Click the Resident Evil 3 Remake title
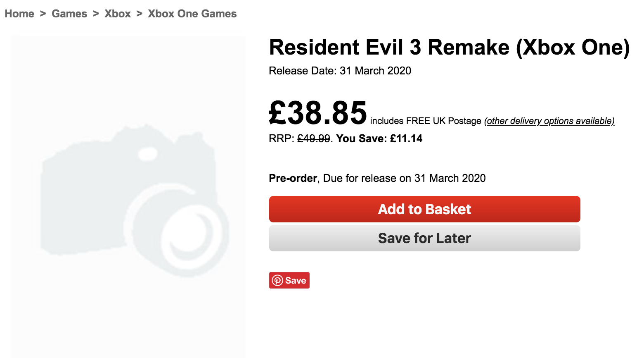644x358 pixels. [449, 47]
